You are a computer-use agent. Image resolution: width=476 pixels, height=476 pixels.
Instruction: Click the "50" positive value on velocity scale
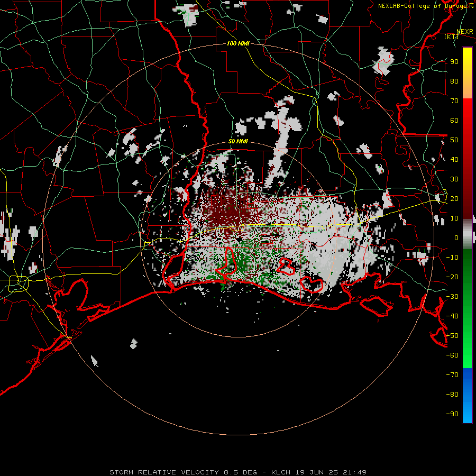pyautogui.click(x=454, y=140)
